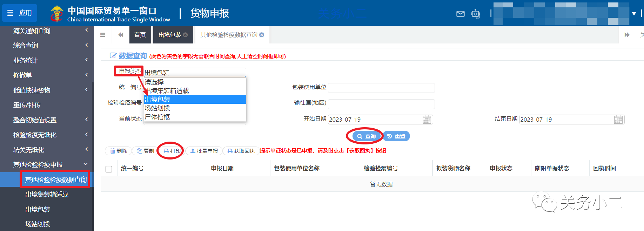Open the 应用 hamburger menu
This screenshot has width=644, height=231.
20,13
